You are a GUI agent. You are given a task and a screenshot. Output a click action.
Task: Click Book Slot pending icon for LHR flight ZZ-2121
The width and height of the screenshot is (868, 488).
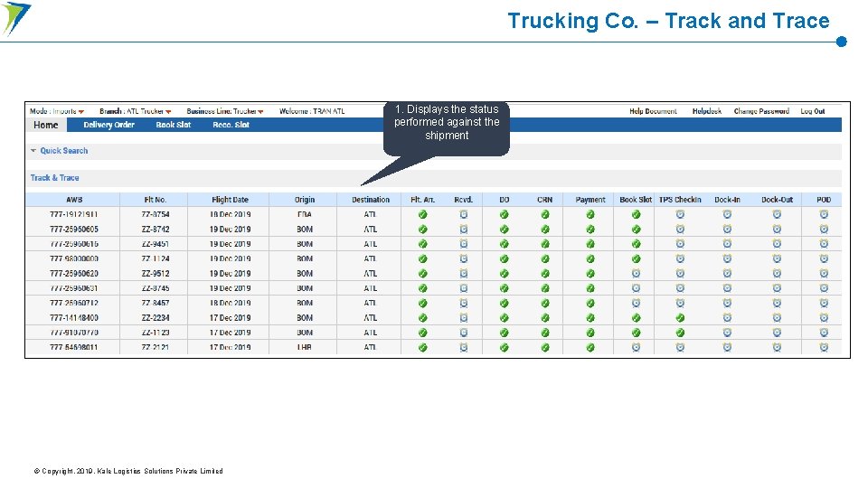pos(636,347)
